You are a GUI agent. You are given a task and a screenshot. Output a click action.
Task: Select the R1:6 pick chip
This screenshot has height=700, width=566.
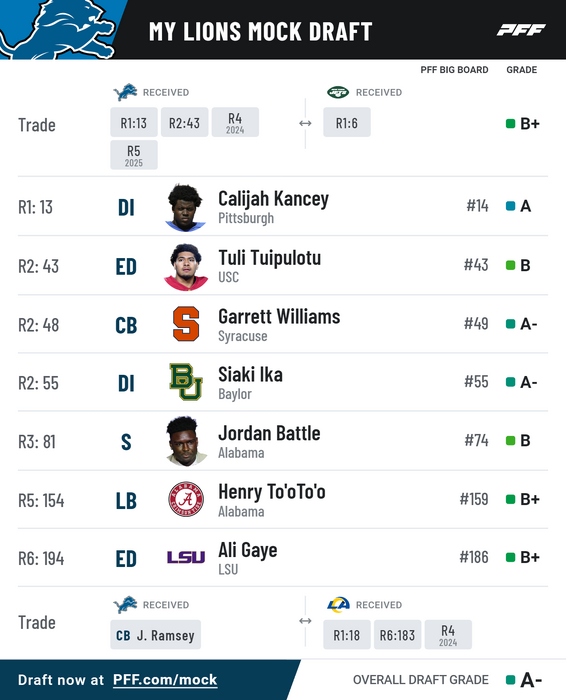347,122
